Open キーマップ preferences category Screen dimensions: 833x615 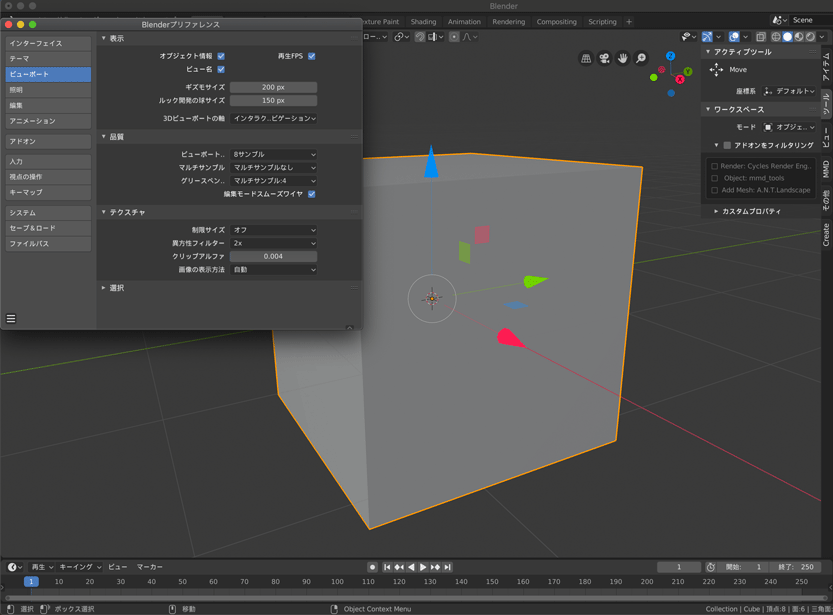point(48,192)
